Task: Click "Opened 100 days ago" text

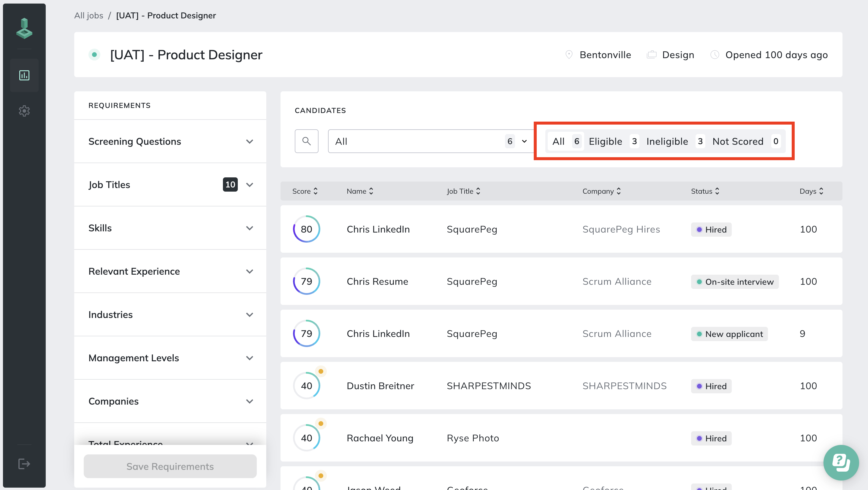Action: [776, 55]
